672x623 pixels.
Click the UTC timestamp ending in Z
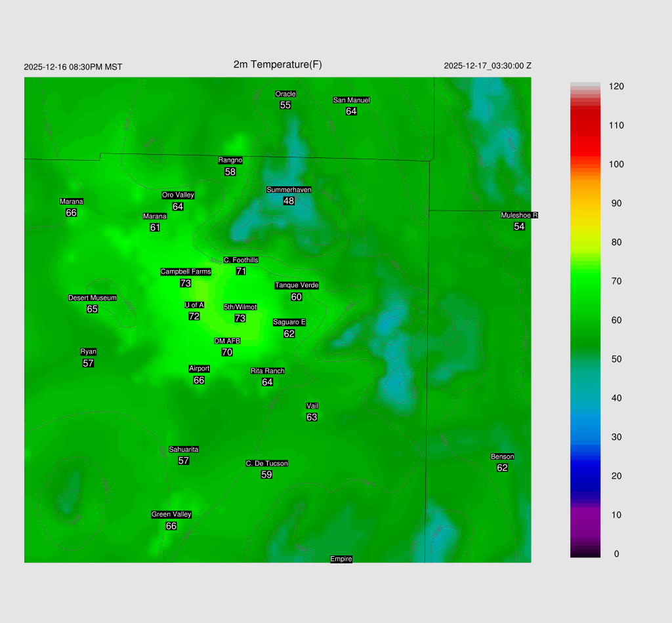pos(488,66)
